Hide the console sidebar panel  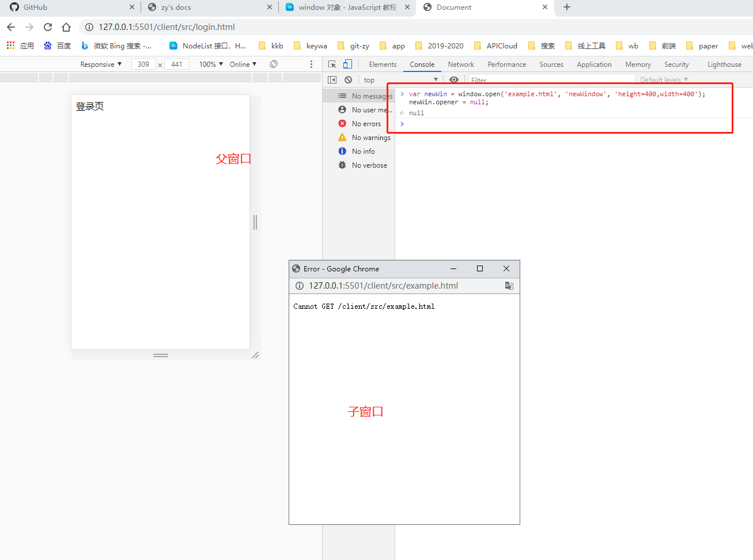click(332, 80)
